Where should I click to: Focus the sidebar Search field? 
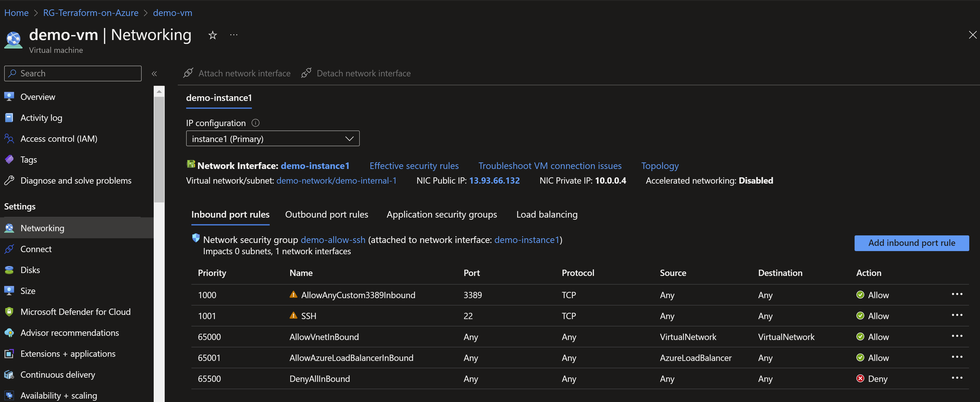pos(73,73)
